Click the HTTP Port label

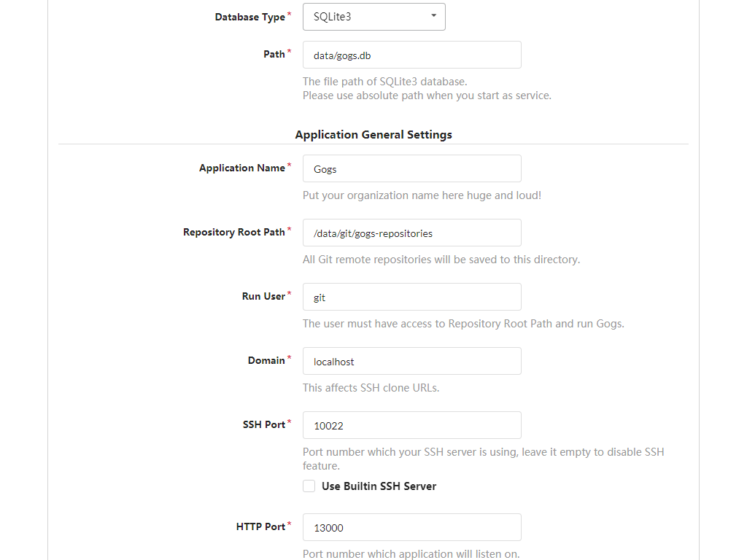pyautogui.click(x=260, y=526)
